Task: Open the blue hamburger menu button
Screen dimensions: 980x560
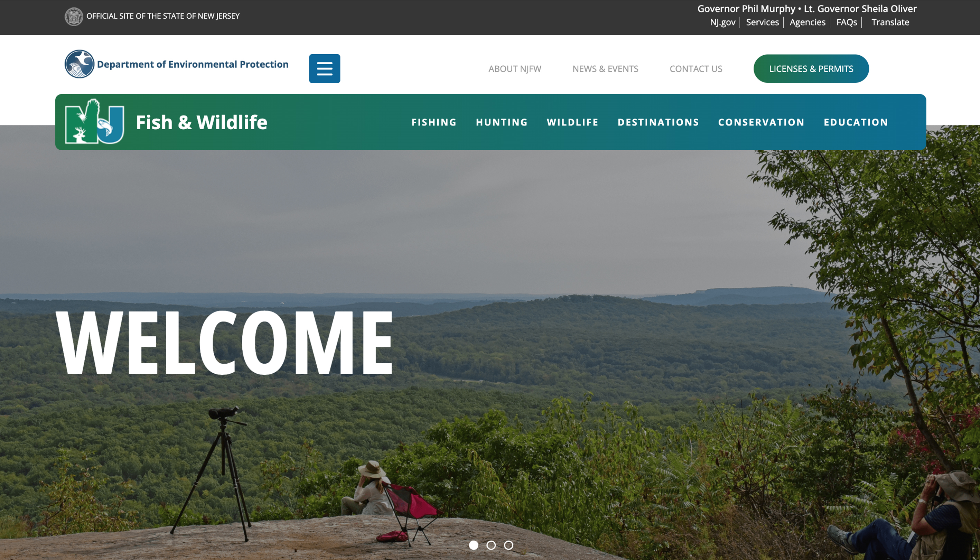Action: 325,68
